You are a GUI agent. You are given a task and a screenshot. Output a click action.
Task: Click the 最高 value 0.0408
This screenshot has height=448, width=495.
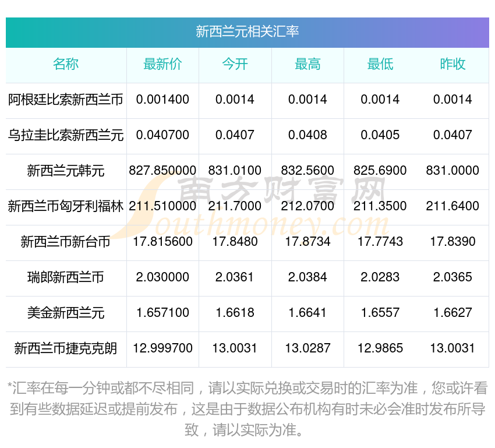coord(307,135)
